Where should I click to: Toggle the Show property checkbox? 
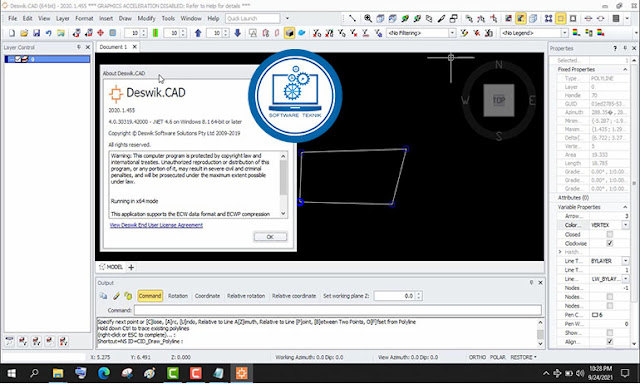[609, 333]
